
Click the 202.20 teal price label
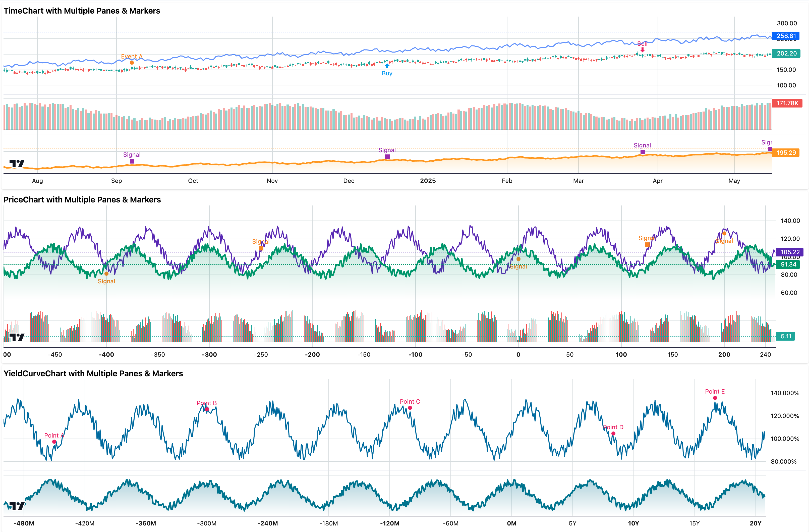coord(786,53)
